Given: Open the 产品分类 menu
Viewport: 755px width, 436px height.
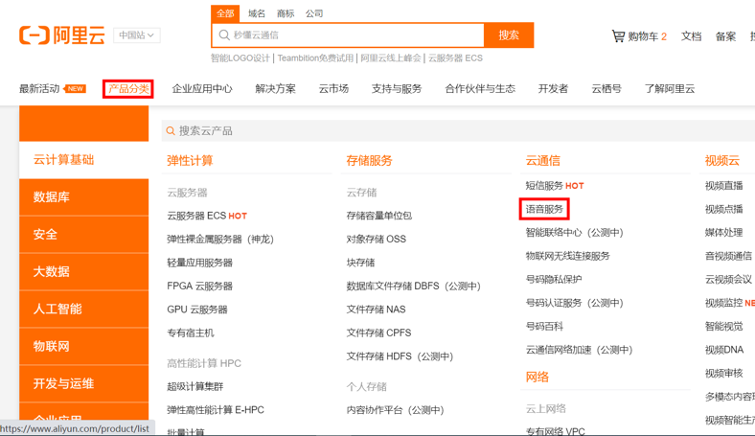Looking at the screenshot, I should point(128,89).
